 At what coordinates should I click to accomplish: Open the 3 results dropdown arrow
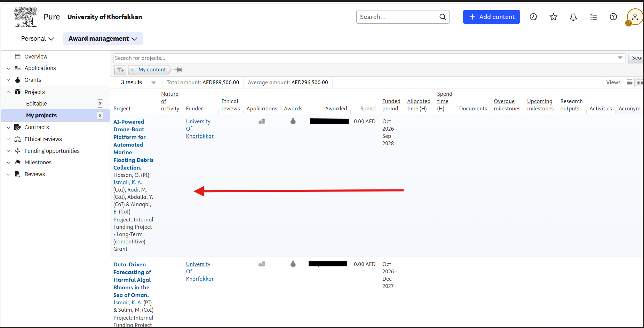point(153,83)
